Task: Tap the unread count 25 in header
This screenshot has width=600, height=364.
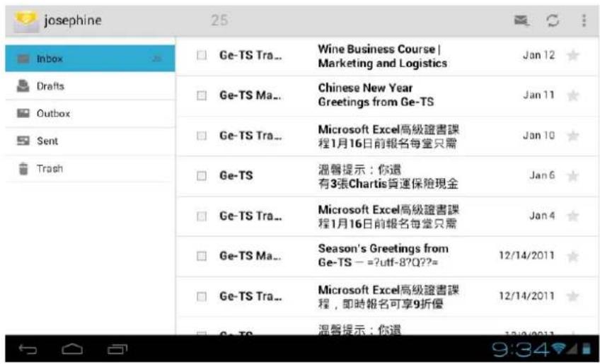Action: point(219,20)
